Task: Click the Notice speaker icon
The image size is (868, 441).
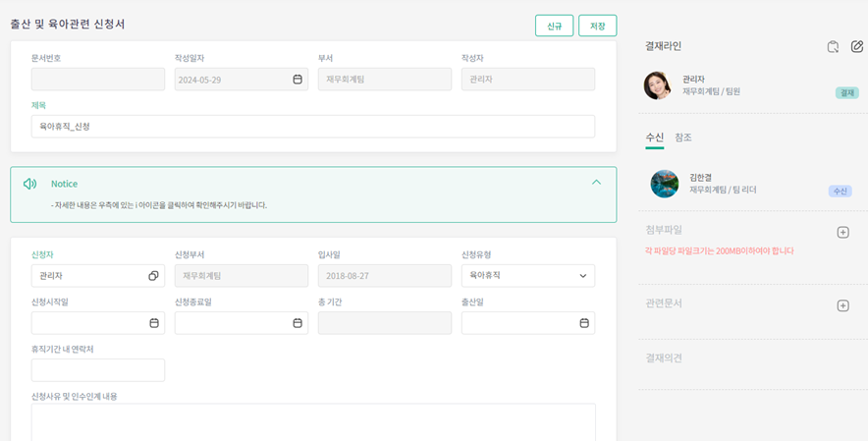Action: pyautogui.click(x=30, y=184)
